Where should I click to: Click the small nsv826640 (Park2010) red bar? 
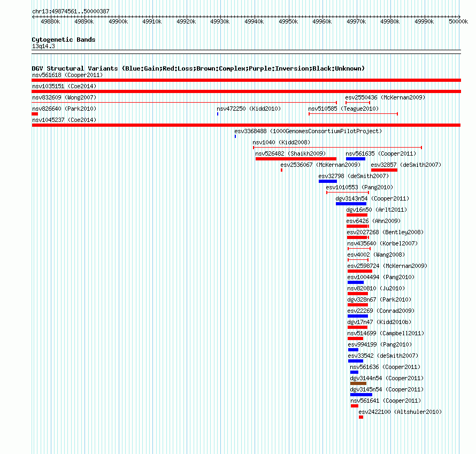coord(35,114)
